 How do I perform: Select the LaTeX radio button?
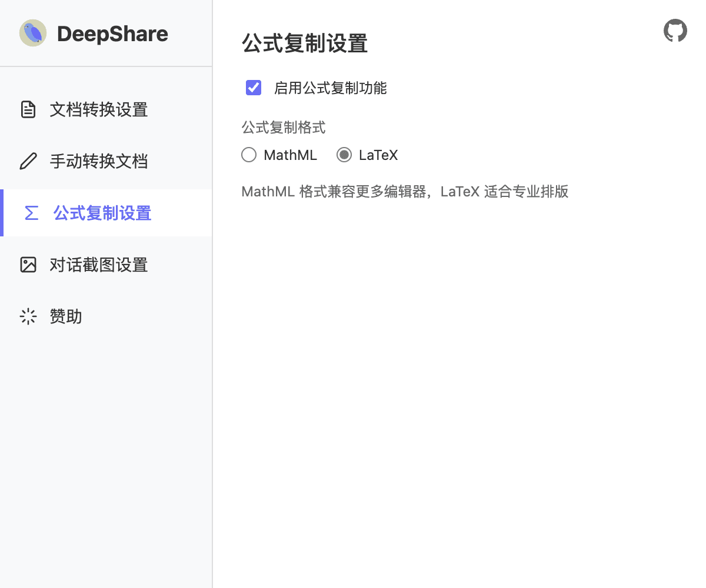click(x=343, y=155)
